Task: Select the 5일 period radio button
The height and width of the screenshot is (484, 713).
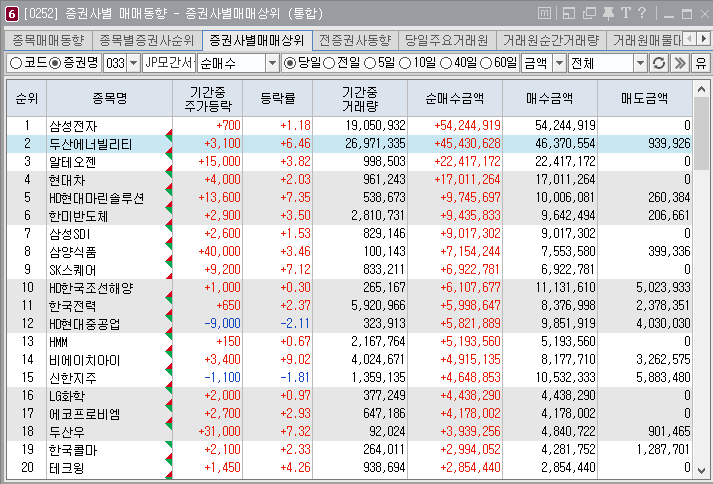Action: [x=370, y=63]
